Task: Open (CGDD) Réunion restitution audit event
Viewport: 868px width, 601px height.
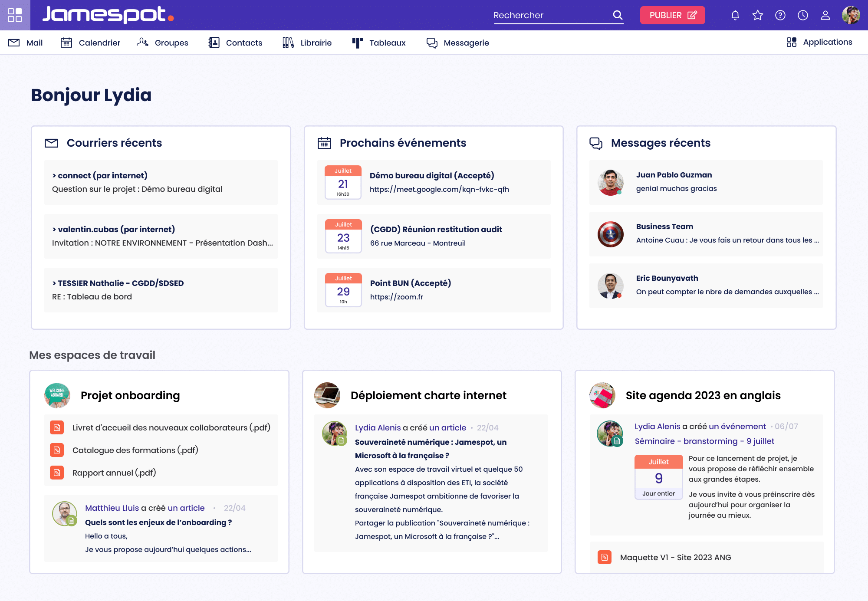Action: (436, 229)
